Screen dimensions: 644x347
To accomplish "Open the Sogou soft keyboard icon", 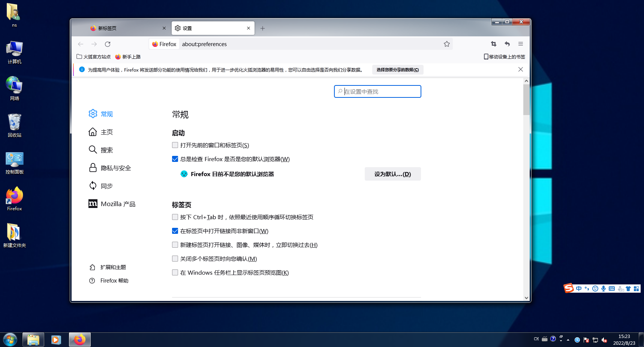I will tap(612, 289).
